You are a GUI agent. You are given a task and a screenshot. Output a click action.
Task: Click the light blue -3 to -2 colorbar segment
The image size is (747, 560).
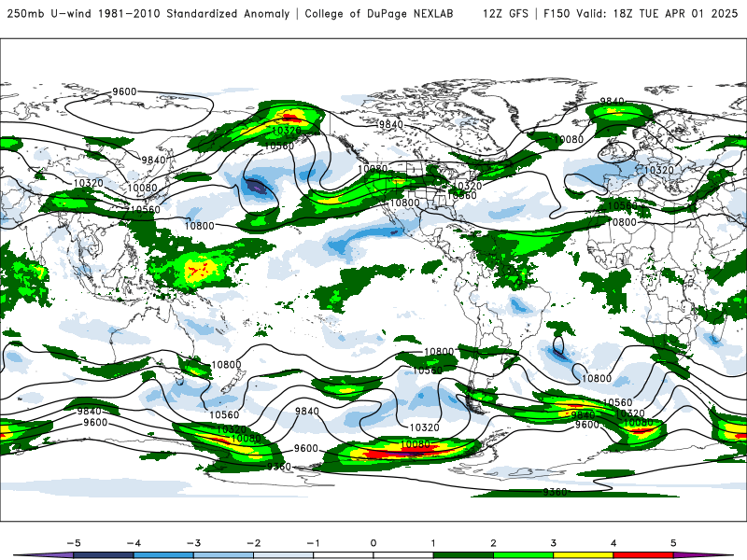pyautogui.click(x=223, y=555)
